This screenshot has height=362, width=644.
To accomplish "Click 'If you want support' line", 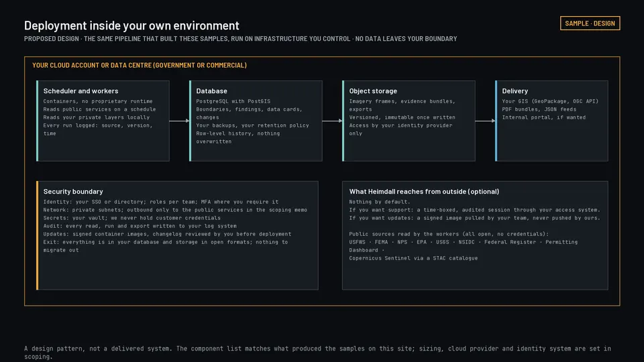I will click(x=475, y=210).
